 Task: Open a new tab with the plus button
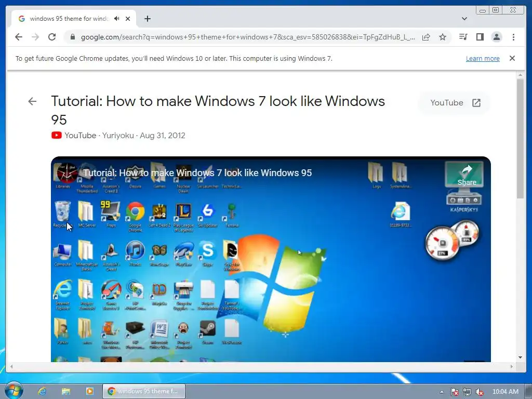147,19
